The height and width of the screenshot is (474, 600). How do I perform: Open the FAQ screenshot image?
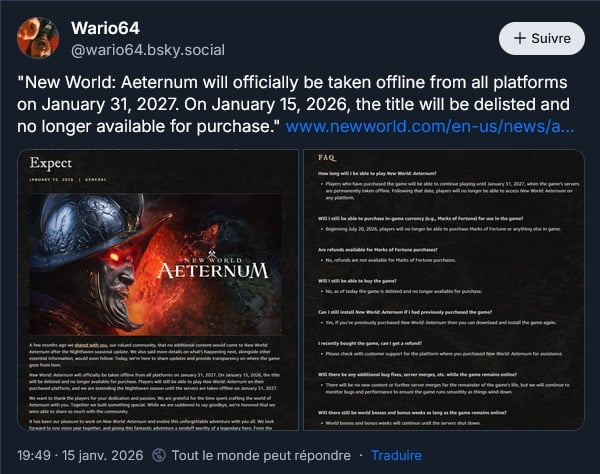[x=444, y=290]
